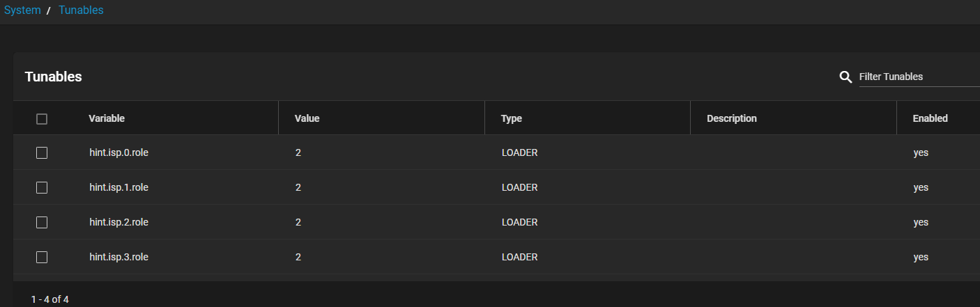Select the hint.isp.2.role row checkbox

[x=42, y=223]
